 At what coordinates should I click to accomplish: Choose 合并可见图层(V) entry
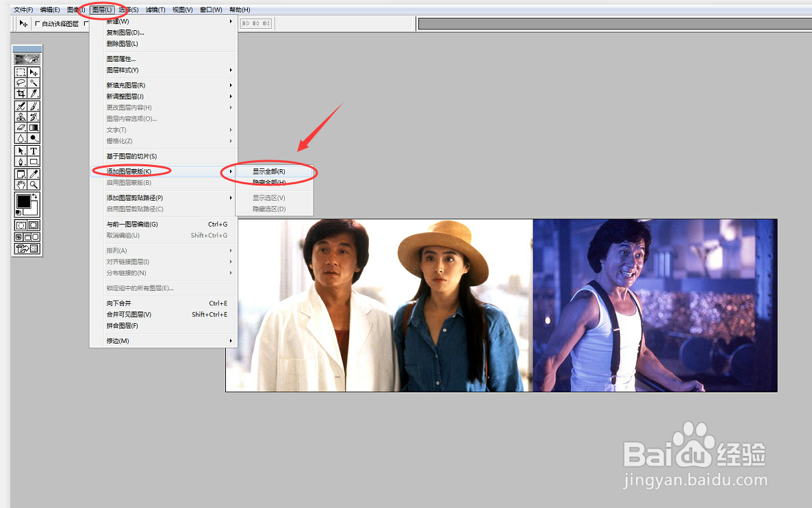coord(164,314)
